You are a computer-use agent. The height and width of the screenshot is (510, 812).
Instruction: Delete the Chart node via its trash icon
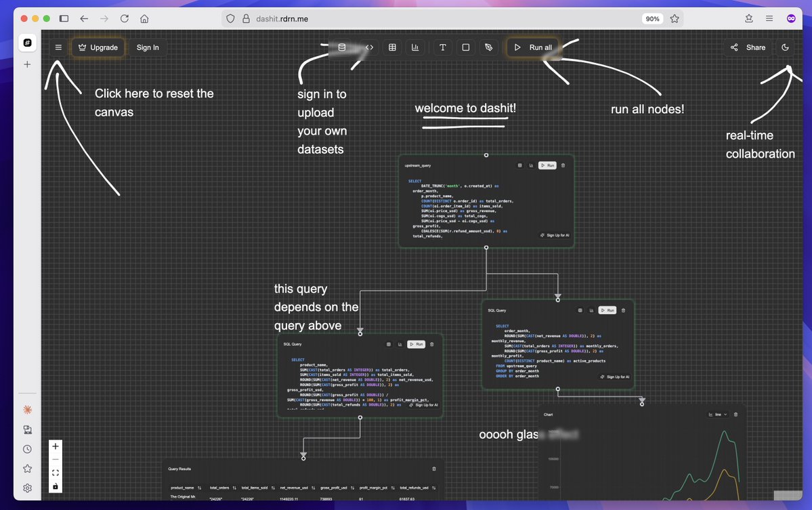pyautogui.click(x=735, y=414)
